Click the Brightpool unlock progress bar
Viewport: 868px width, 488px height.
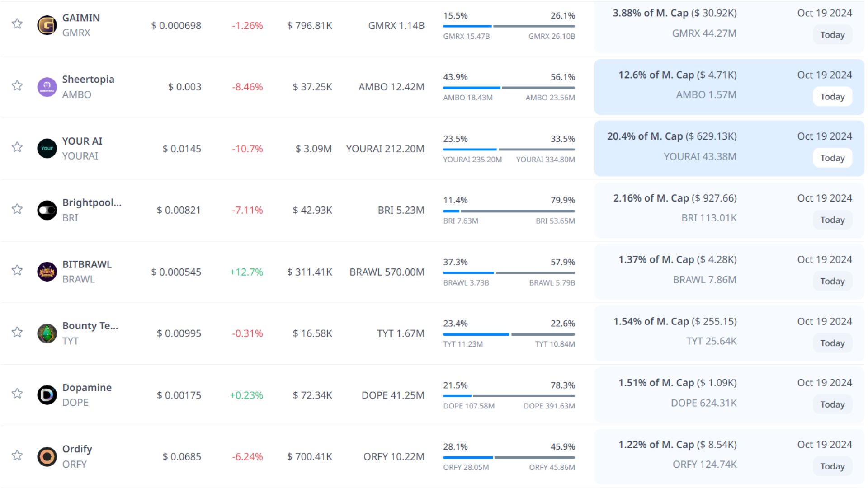click(509, 211)
